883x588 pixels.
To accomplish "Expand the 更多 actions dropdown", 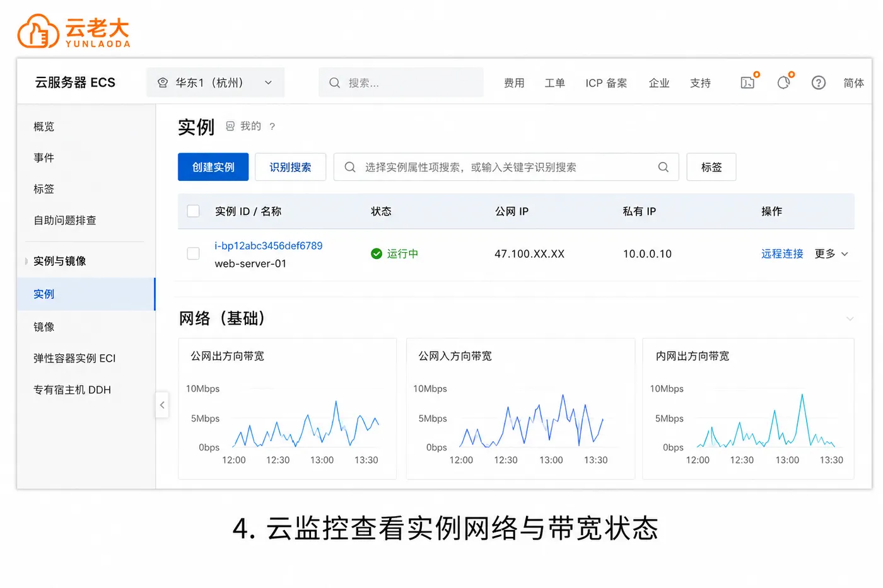I will click(831, 253).
